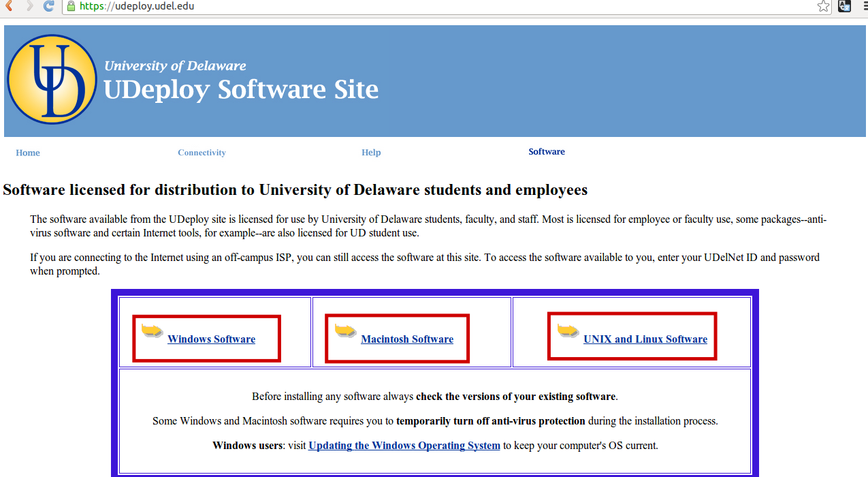Image resolution: width=868 pixels, height=477 pixels.
Task: Click arrow icon beside UNIX and Linux Software
Action: coord(568,331)
